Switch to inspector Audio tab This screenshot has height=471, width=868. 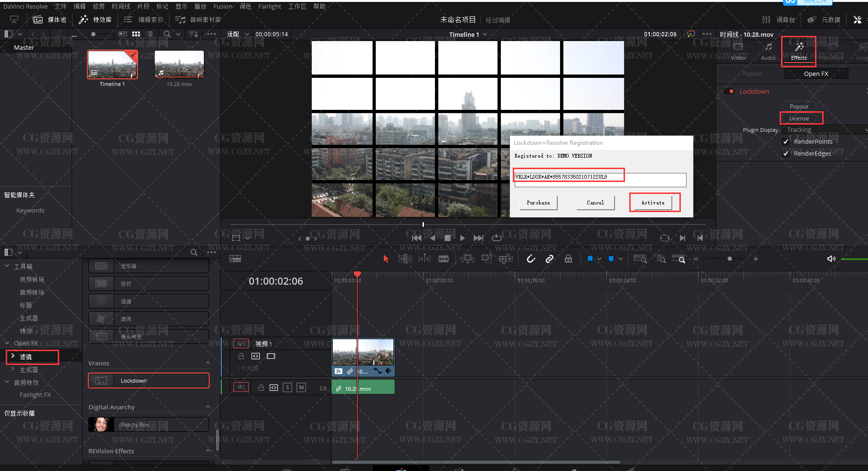pyautogui.click(x=768, y=51)
